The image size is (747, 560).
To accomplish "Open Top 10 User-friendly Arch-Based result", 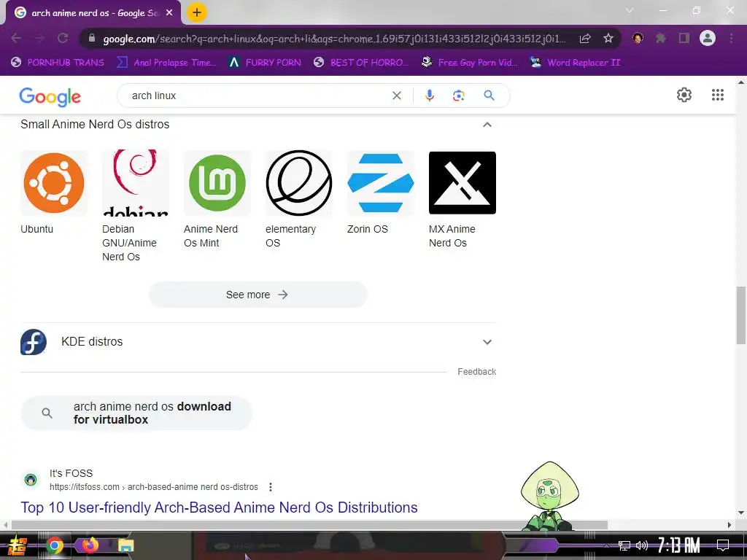I will click(x=219, y=507).
